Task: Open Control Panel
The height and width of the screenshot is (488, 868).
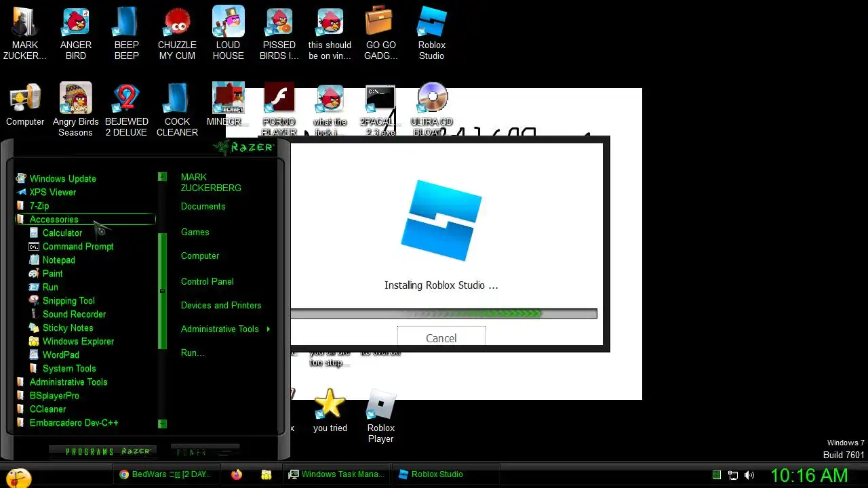Action: [x=207, y=281]
